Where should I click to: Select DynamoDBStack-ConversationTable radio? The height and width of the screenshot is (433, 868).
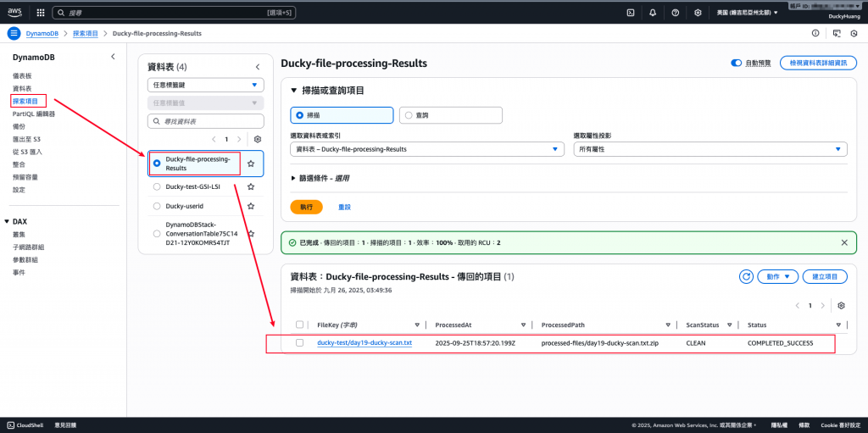[x=157, y=234]
